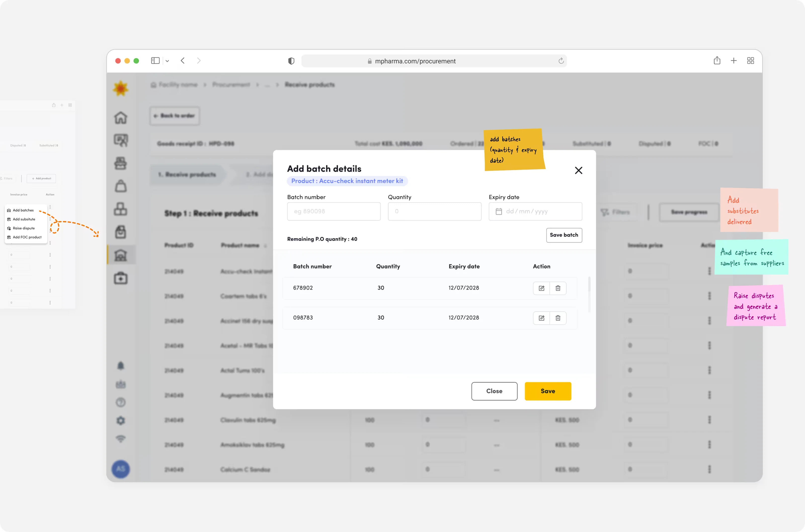Image resolution: width=805 pixels, height=532 pixels.
Task: Click the privacy shield icon in toolbar
Action: pos(291,61)
